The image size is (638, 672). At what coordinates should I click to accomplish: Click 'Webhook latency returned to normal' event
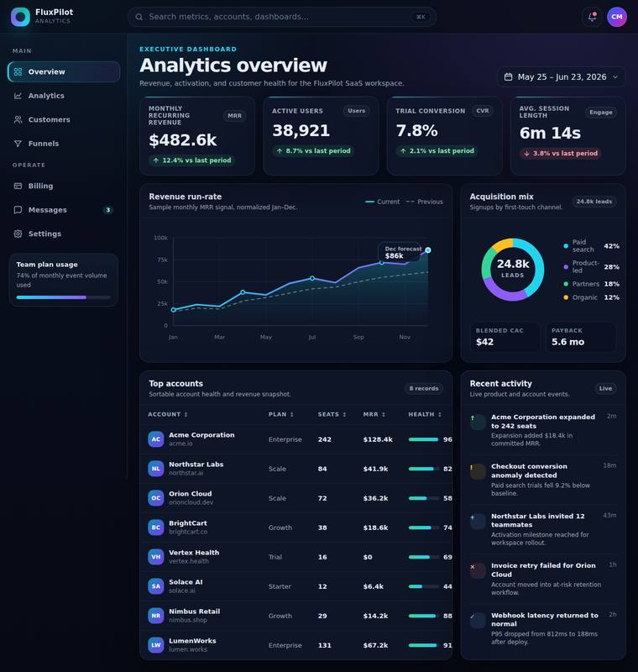point(543,628)
